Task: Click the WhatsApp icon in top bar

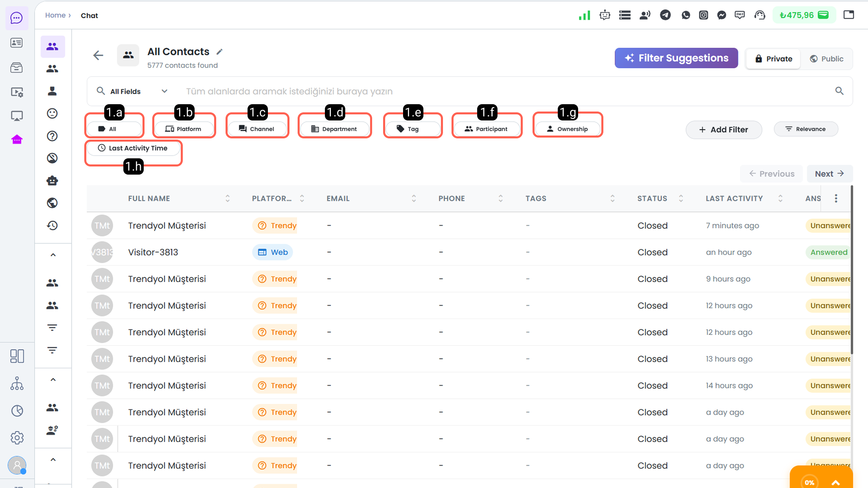Action: (686, 15)
